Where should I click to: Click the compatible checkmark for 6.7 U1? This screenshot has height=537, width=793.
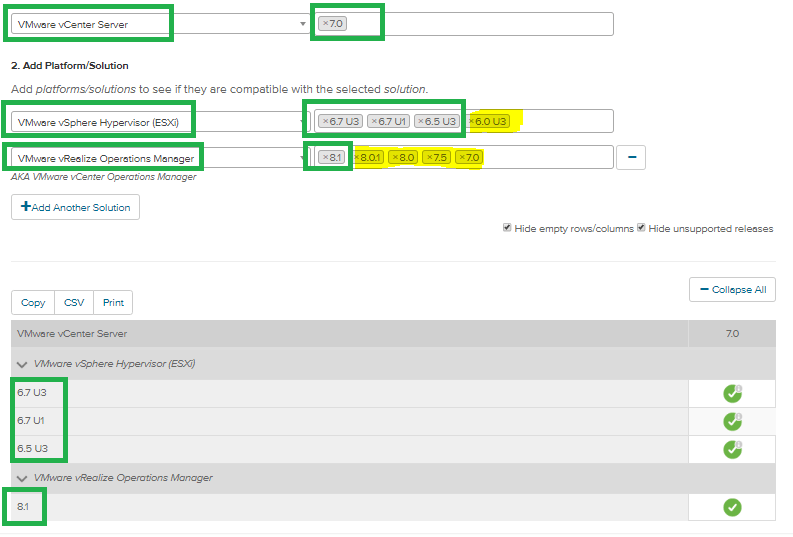[x=732, y=421]
